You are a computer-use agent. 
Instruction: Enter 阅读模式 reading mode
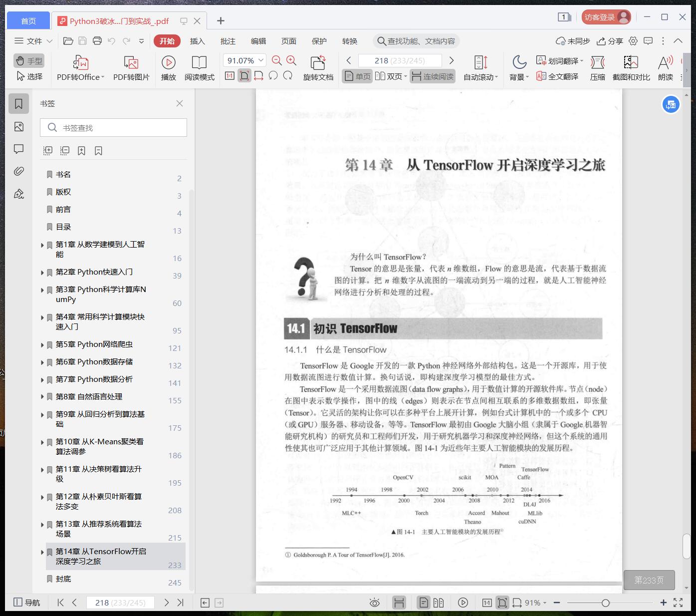pos(199,68)
